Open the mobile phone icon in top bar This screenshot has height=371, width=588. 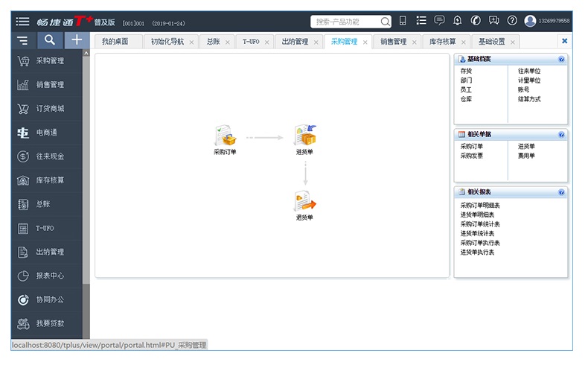[403, 21]
